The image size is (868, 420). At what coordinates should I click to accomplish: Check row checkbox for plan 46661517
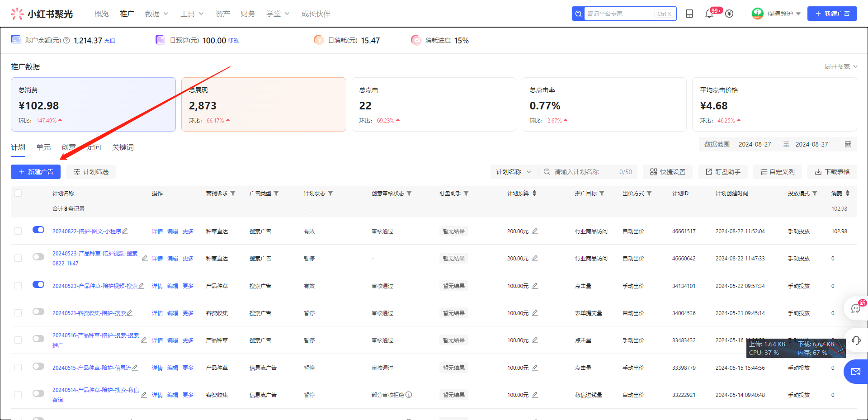(x=18, y=231)
